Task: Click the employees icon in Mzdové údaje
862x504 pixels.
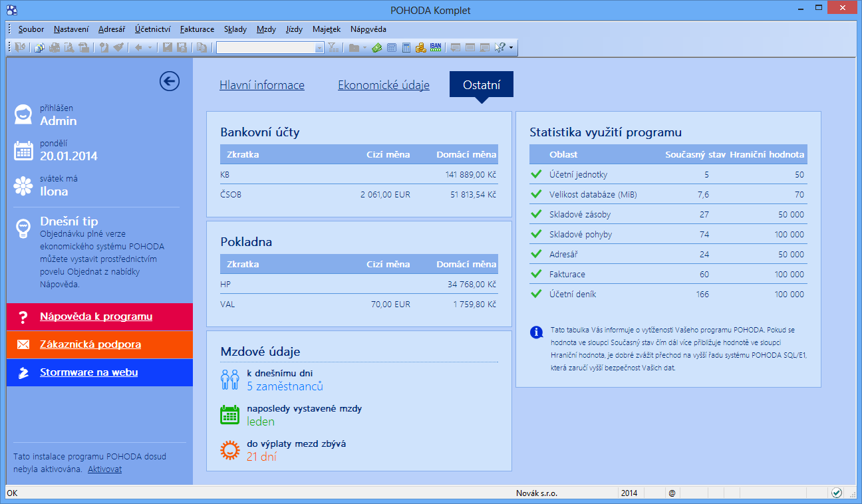Action: click(x=229, y=380)
